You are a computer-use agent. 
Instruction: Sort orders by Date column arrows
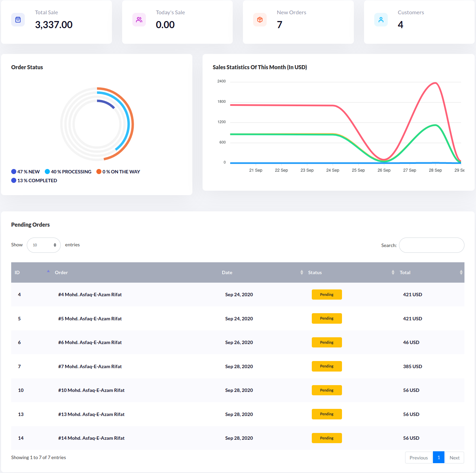click(302, 272)
